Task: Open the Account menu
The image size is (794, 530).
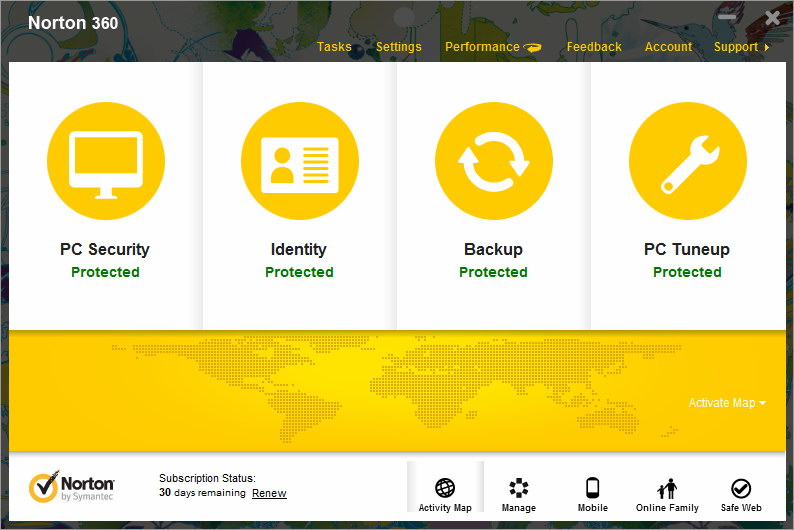Action: (x=668, y=47)
